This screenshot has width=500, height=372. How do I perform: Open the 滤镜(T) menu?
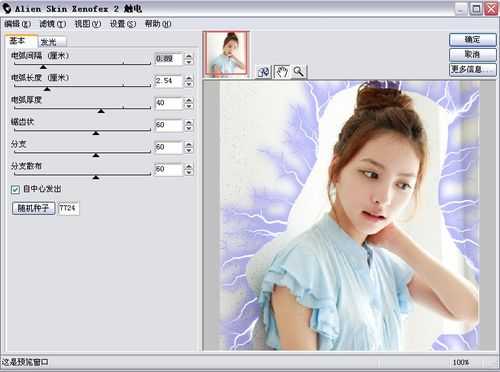[53, 24]
